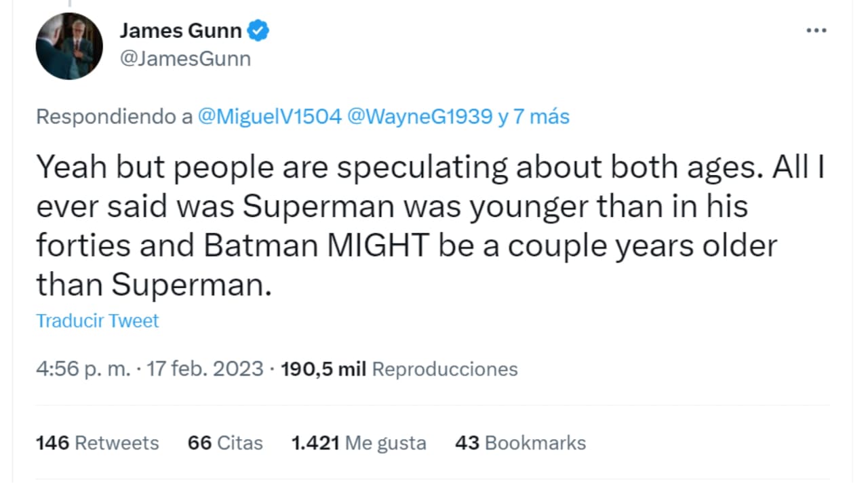This screenshot has width=868, height=488.
Task: Open the 66 Citas quote tweets
Action: click(225, 443)
